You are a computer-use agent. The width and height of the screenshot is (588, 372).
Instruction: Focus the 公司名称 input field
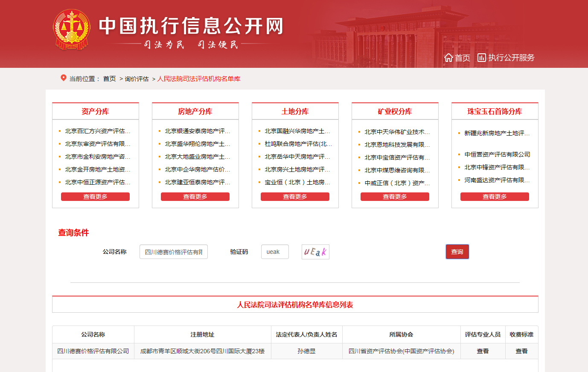tap(174, 252)
